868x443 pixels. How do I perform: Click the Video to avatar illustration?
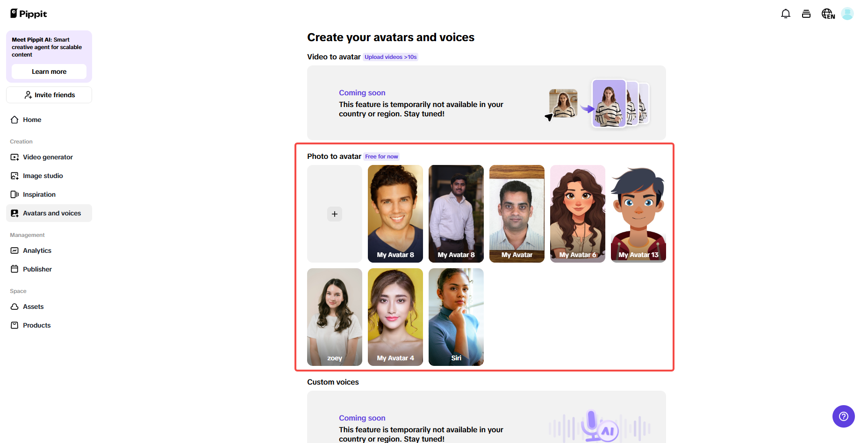tap(598, 103)
